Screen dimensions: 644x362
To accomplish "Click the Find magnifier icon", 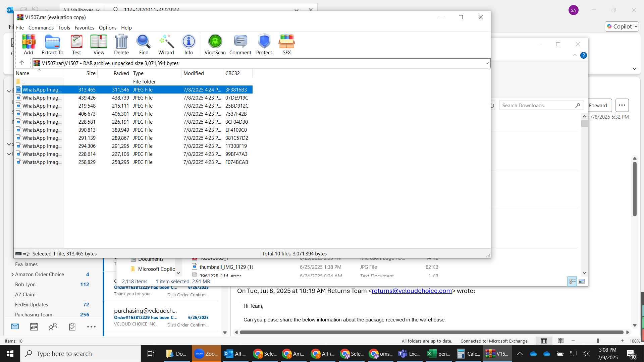I will coord(144,44).
